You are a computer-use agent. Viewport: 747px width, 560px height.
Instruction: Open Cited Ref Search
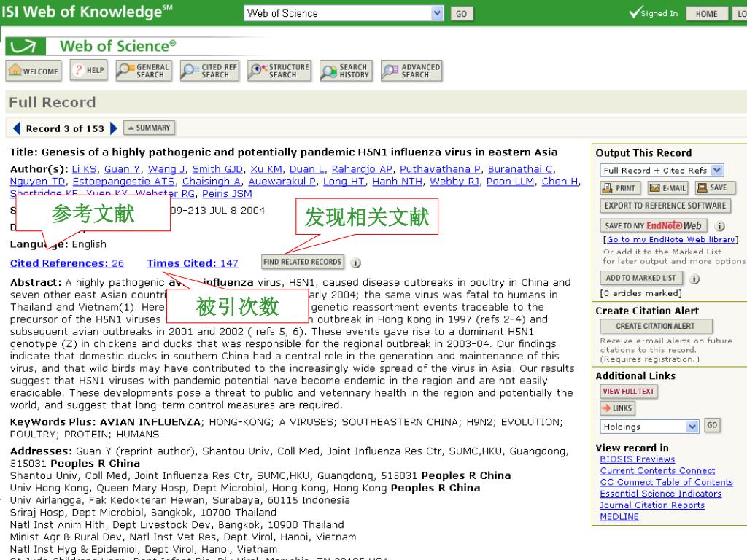tap(209, 71)
